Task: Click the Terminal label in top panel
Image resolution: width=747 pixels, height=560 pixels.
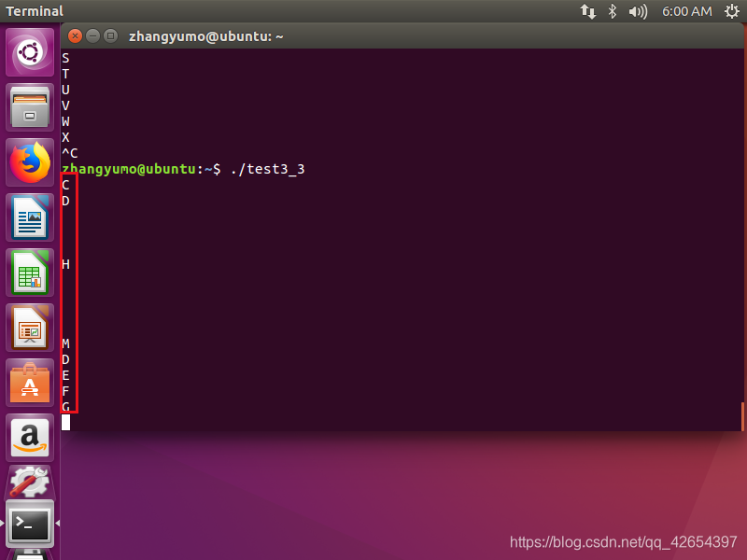Action: coord(35,11)
